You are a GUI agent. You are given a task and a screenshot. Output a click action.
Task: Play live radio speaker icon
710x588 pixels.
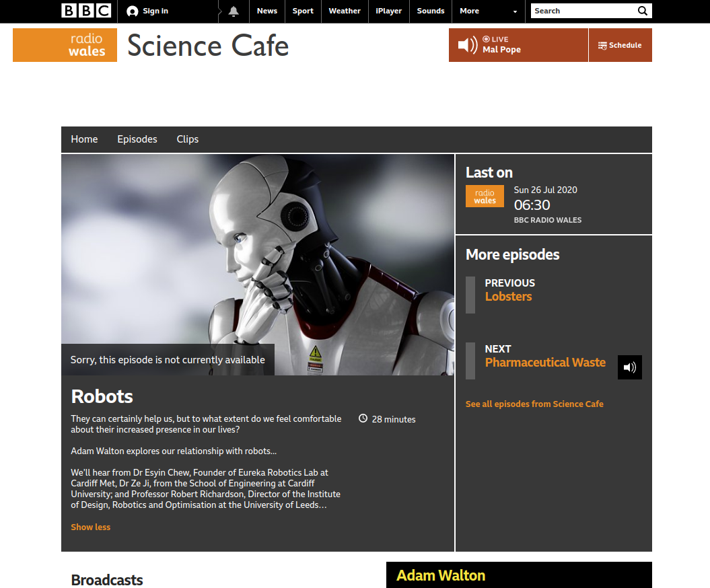[x=467, y=45]
